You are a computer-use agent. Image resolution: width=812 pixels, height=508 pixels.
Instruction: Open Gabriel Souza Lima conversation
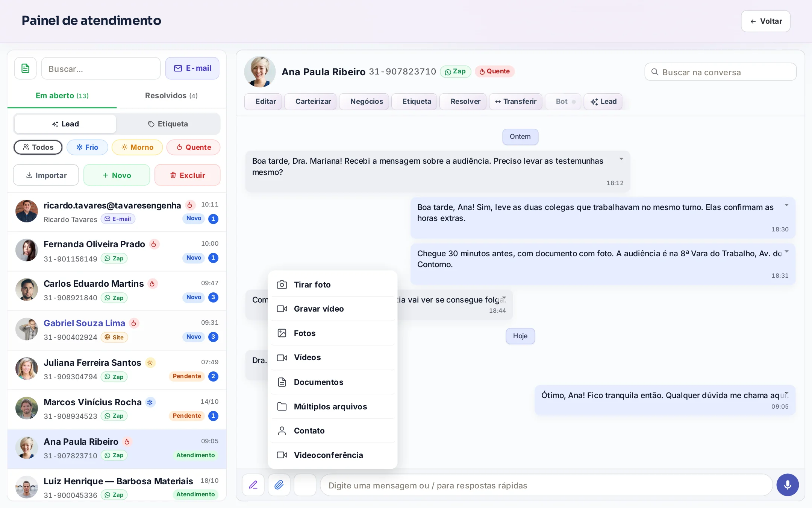(x=117, y=330)
